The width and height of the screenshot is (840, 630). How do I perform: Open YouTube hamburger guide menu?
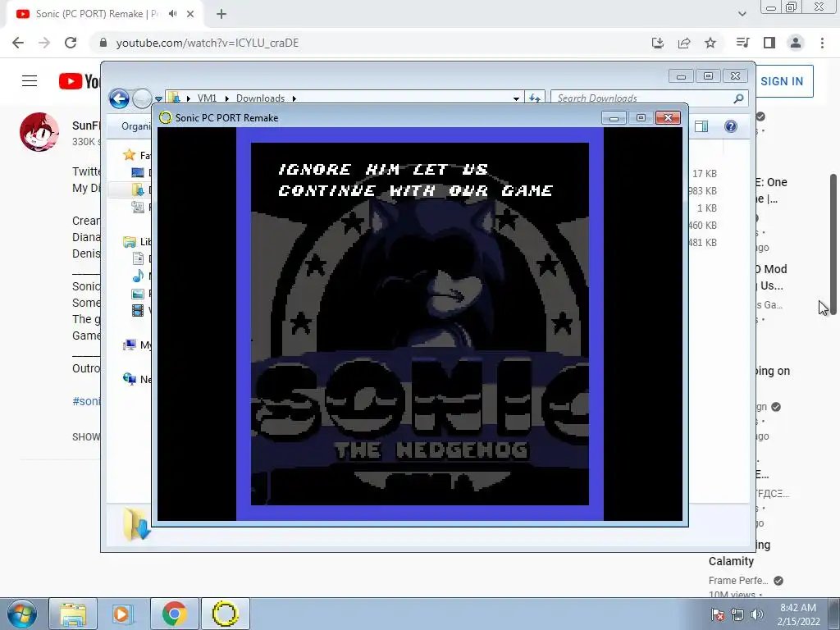click(30, 81)
